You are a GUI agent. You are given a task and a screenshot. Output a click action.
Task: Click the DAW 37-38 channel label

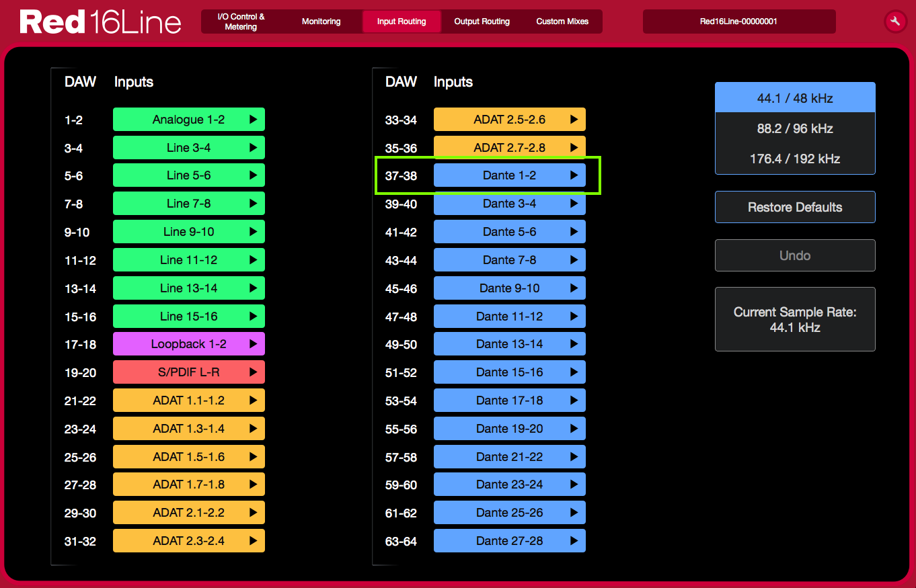tap(401, 176)
